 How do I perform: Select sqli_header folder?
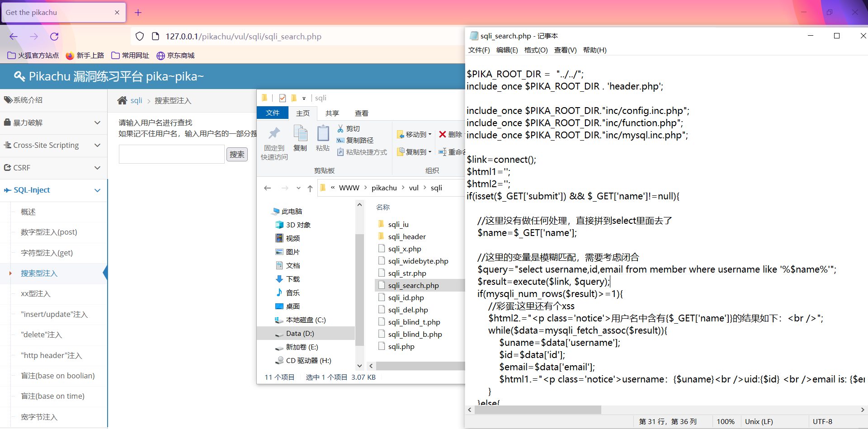coord(407,236)
